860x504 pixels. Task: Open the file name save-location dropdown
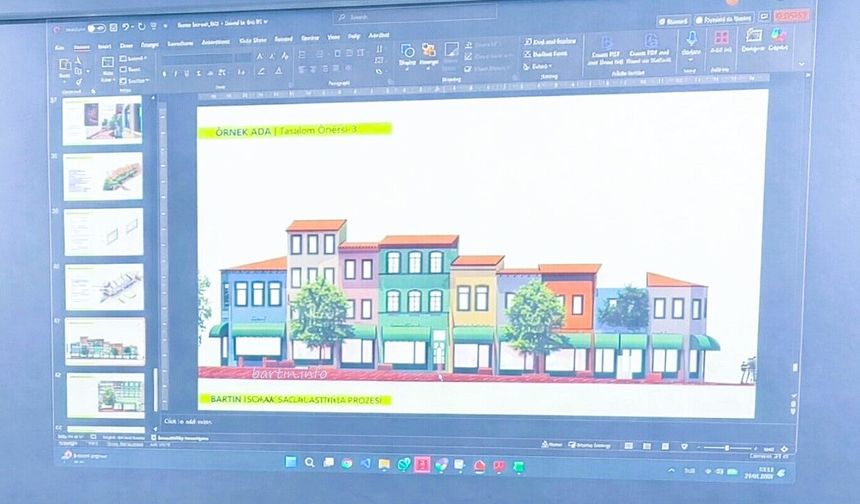266,22
